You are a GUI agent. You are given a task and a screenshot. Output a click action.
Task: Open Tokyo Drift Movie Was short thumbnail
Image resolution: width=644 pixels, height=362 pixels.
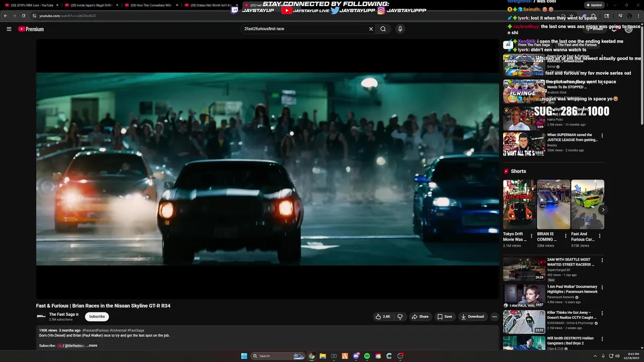519,204
